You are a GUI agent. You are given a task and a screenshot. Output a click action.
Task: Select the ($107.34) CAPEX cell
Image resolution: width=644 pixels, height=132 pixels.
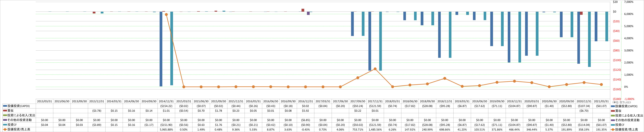(584, 106)
